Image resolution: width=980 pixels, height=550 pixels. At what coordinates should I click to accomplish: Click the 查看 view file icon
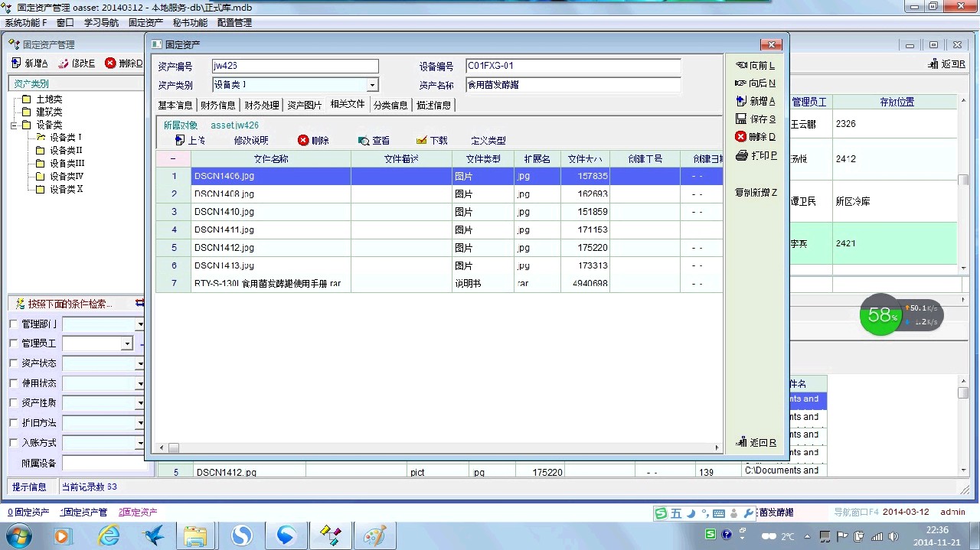364,141
